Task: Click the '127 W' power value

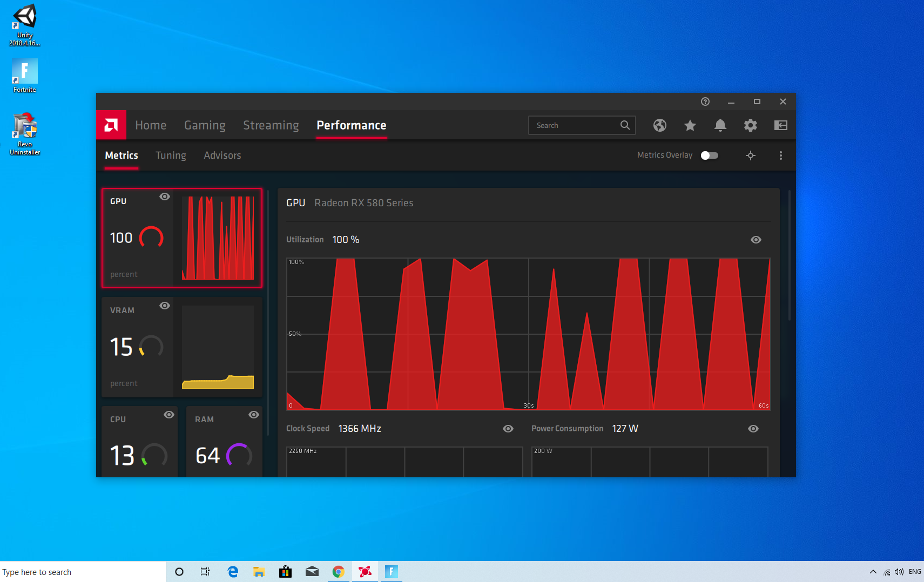Action: 625,429
